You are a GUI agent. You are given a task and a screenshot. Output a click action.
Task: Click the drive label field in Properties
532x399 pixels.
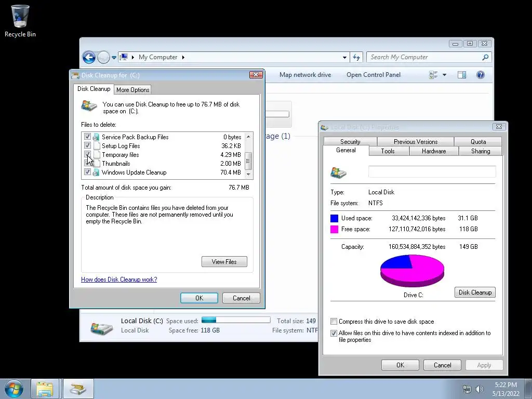tap(432, 171)
